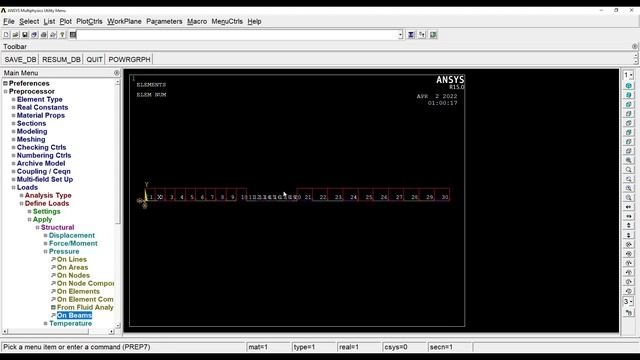640x360 pixels.
Task: Open the rotation rate dropdown showing 3
Action: (x=628, y=302)
